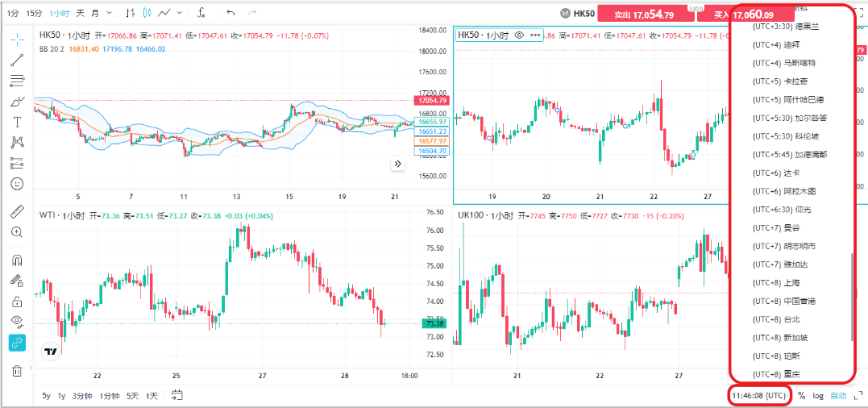Open timezone menu at 11:46:08 (UTC)

(x=758, y=395)
